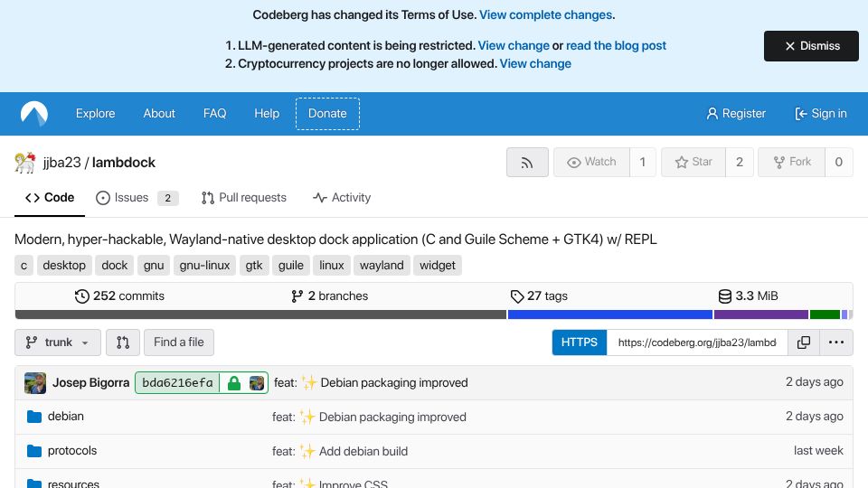Image resolution: width=868 pixels, height=488 pixels.
Task: Select the guile topic tag
Action: point(290,266)
